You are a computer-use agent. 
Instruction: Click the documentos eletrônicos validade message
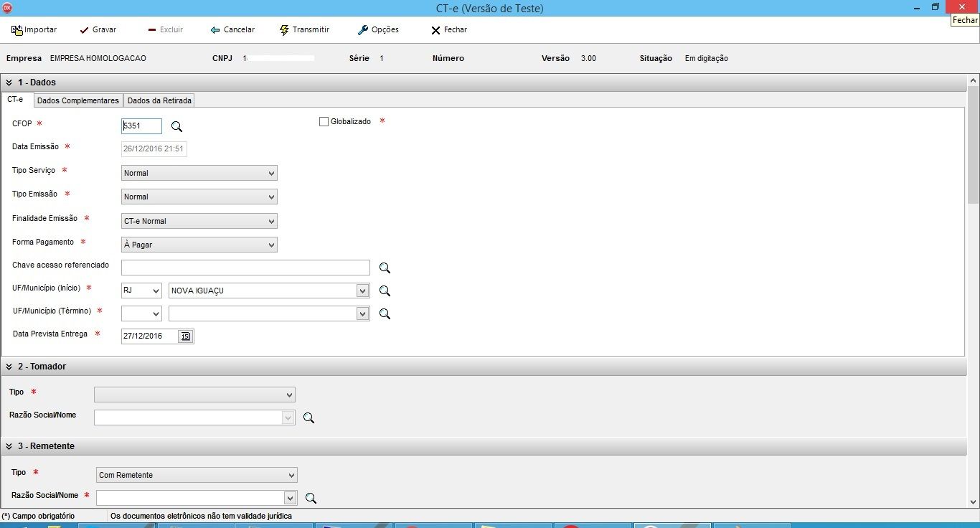201,516
